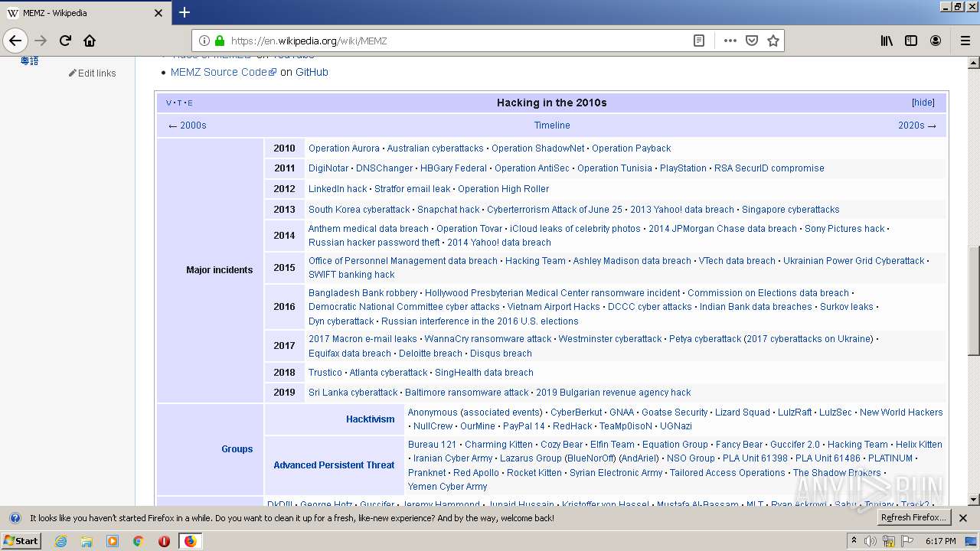Open Sony Pictures hack link

[x=844, y=229]
